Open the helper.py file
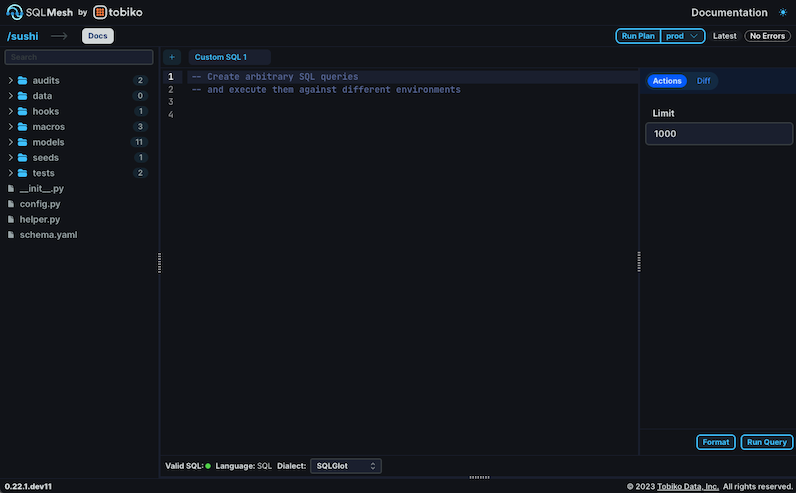Screen dimensions: 796x493 point(40,219)
